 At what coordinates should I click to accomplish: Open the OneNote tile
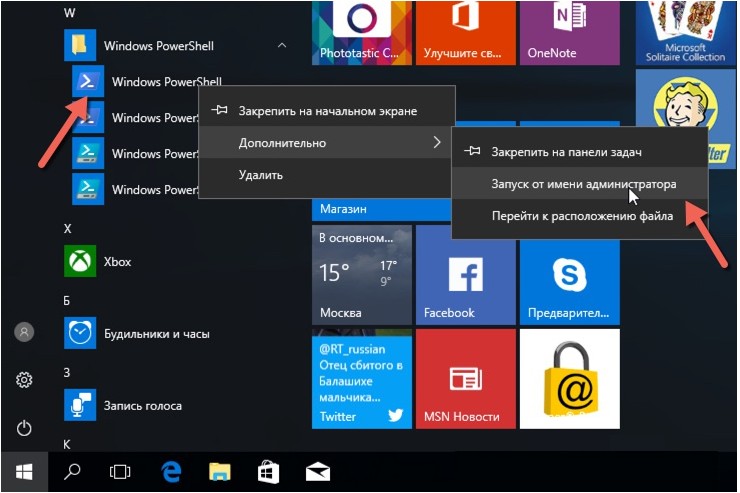pos(570,33)
